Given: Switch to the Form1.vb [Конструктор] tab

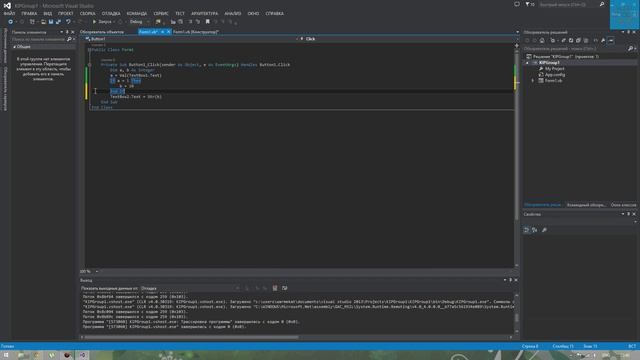Looking at the screenshot, I should click(196, 32).
